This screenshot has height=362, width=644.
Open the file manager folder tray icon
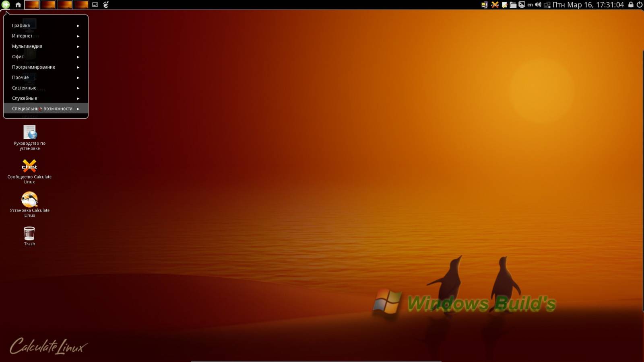pyautogui.click(x=513, y=5)
